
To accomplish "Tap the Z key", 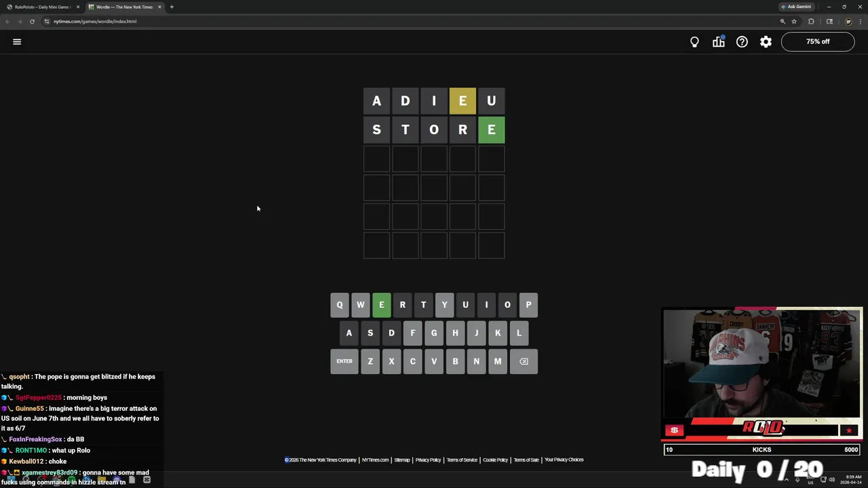I will point(370,361).
